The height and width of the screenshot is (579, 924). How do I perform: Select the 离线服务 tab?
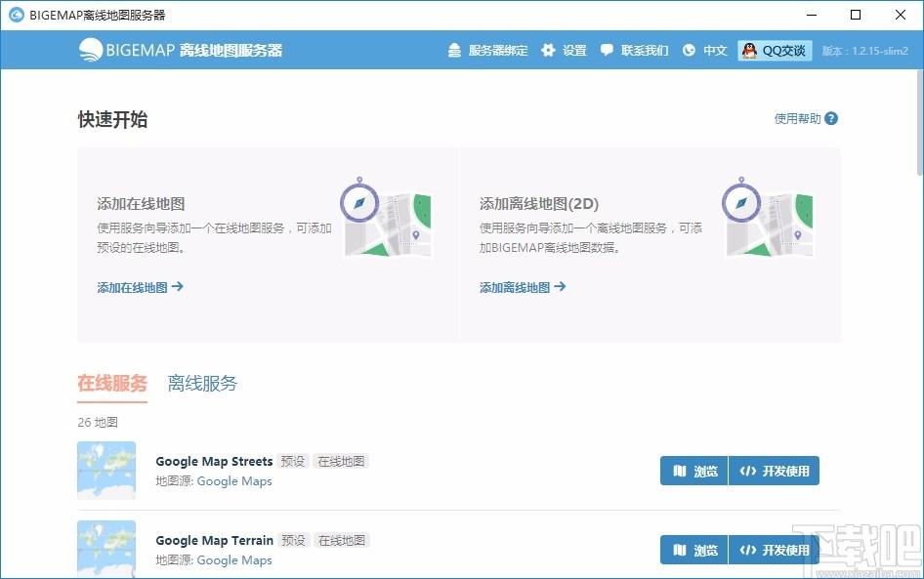(202, 384)
